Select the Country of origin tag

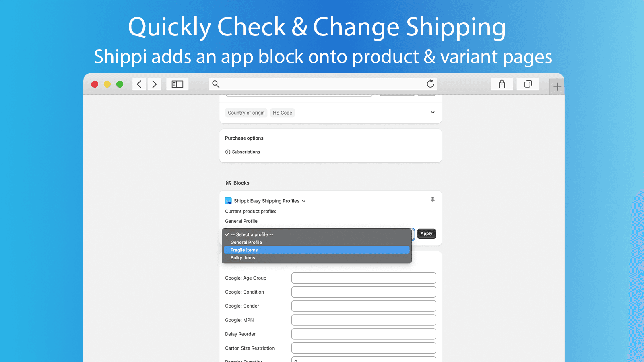pyautogui.click(x=246, y=113)
